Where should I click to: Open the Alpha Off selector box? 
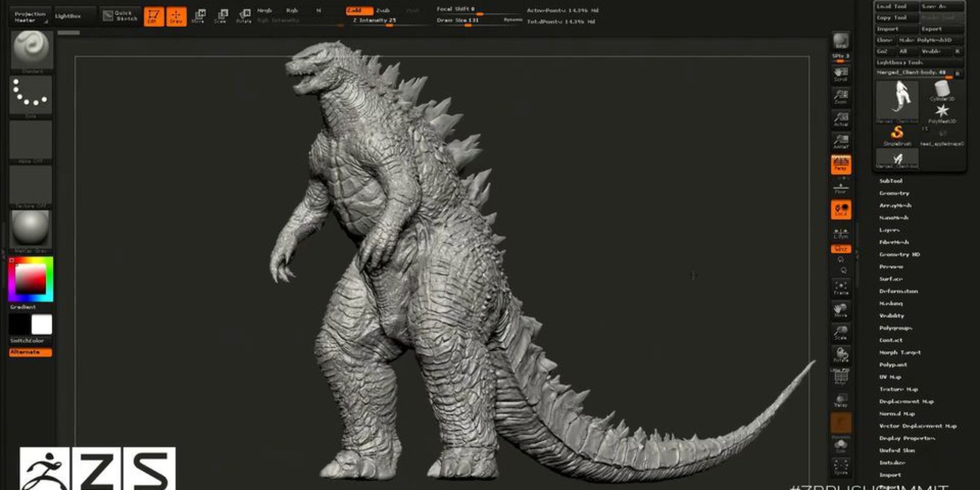[31, 140]
